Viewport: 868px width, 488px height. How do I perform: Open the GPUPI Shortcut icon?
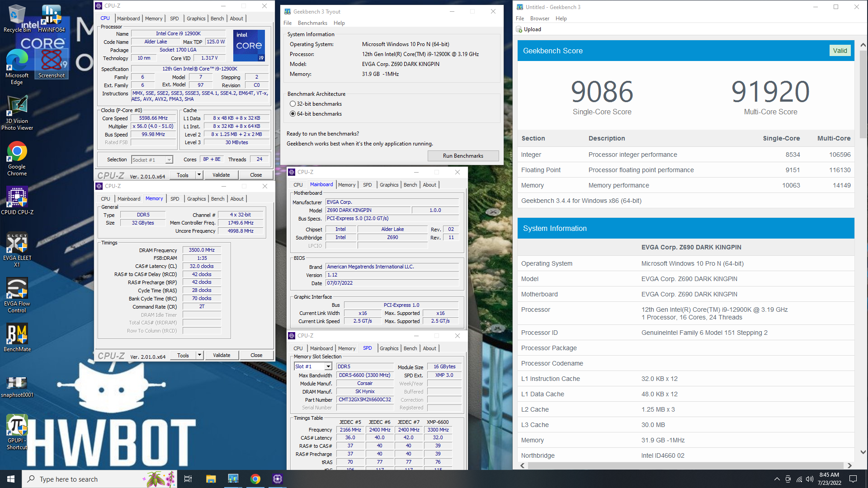[17, 432]
